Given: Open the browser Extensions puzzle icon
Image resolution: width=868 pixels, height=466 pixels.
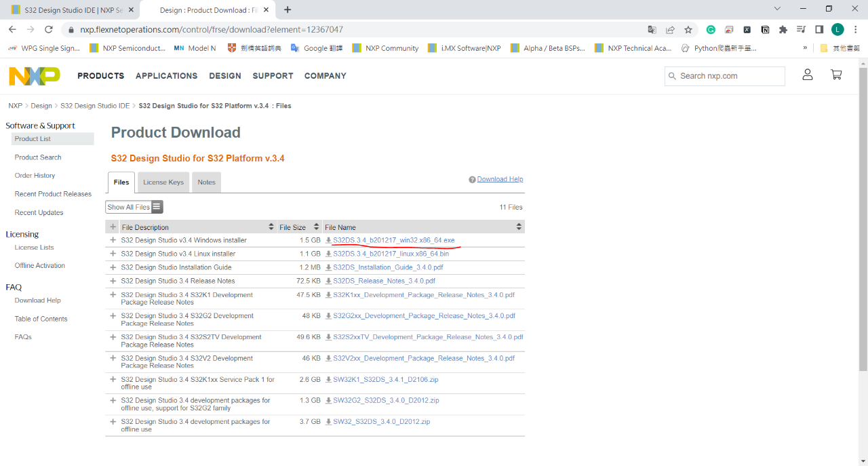Looking at the screenshot, I should (x=783, y=30).
